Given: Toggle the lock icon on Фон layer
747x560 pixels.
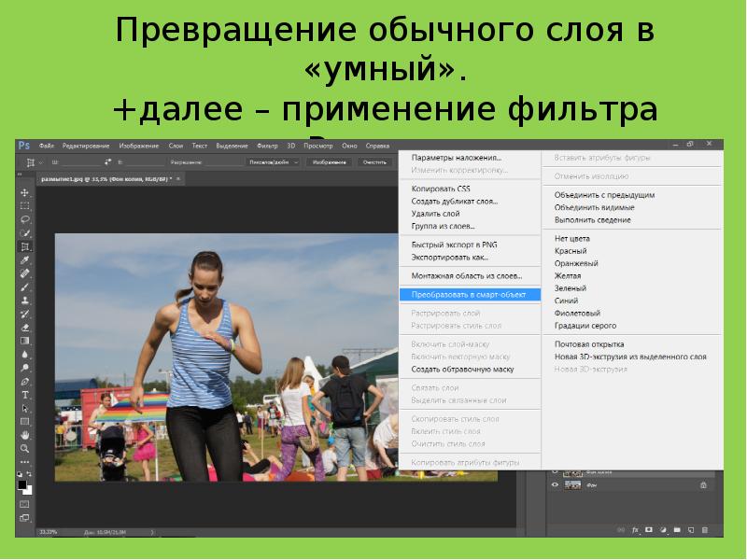Looking at the screenshot, I should coord(702,485).
